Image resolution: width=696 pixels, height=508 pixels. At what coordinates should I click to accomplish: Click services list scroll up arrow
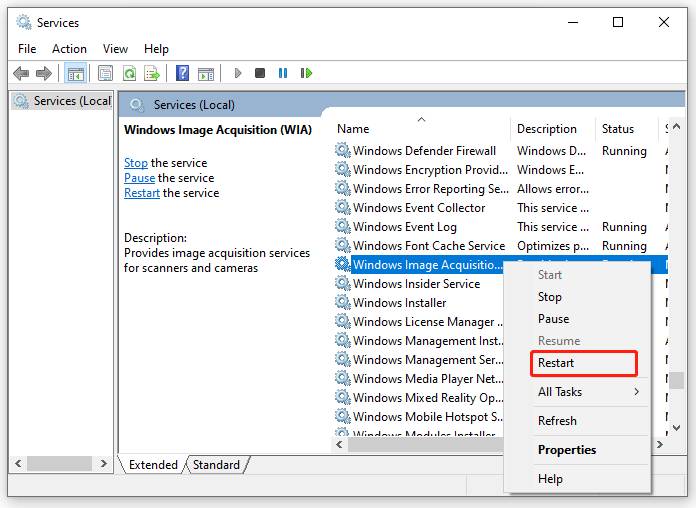pyautogui.click(x=676, y=127)
